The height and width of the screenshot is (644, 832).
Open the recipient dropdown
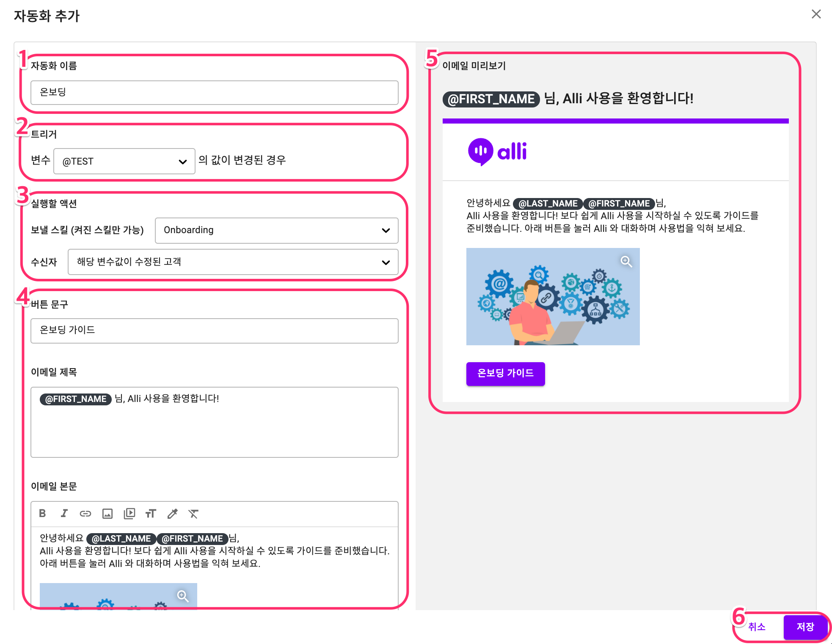[233, 262]
